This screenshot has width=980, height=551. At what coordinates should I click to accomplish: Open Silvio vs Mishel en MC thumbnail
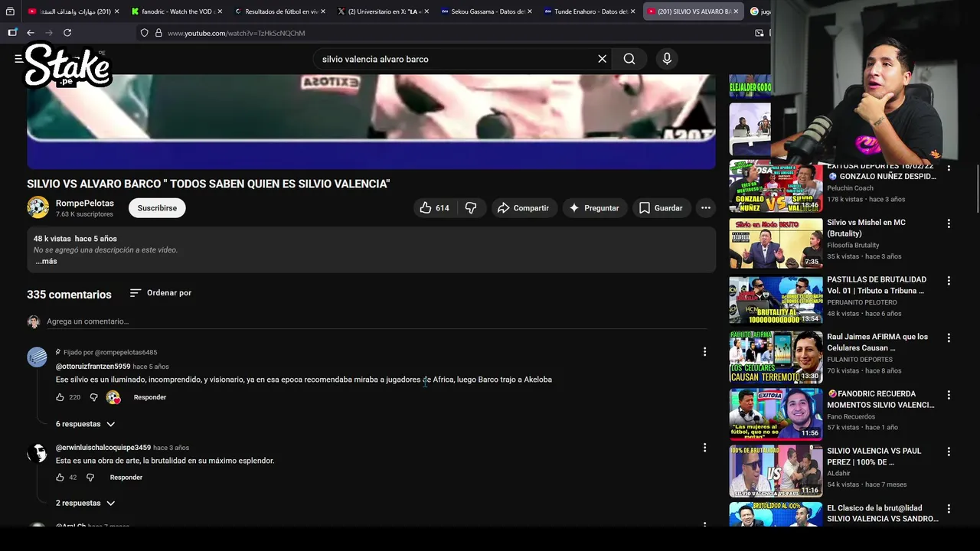[776, 243]
